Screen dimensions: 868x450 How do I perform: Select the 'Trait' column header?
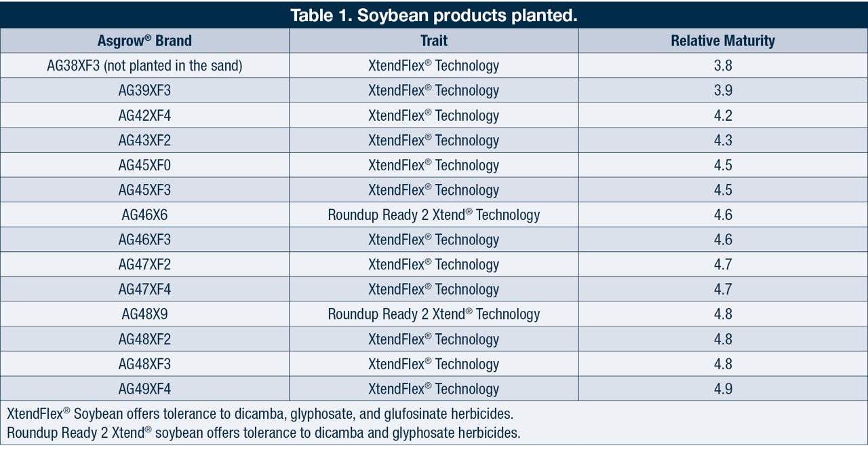pos(434,41)
